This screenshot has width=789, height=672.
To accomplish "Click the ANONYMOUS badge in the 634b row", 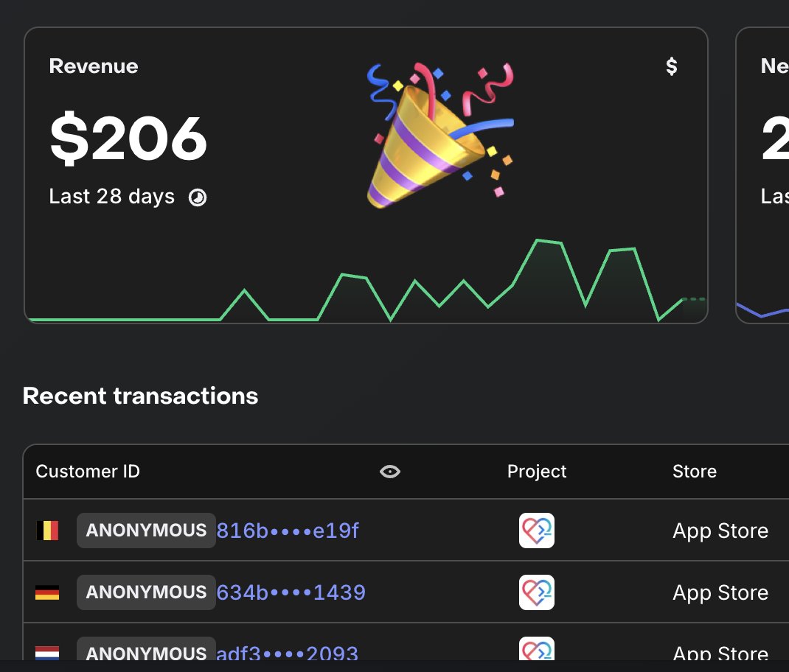I will tap(146, 592).
